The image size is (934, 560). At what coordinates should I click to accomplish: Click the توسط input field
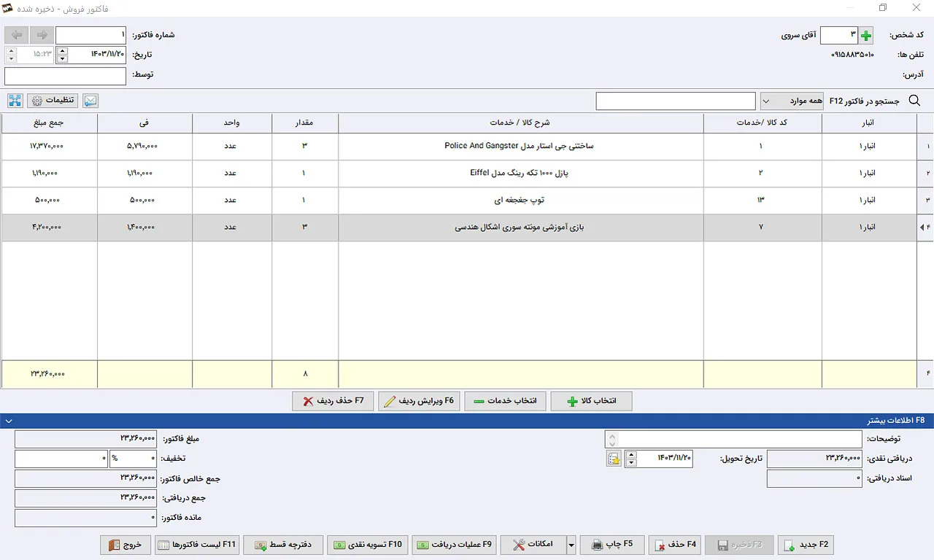pos(66,76)
